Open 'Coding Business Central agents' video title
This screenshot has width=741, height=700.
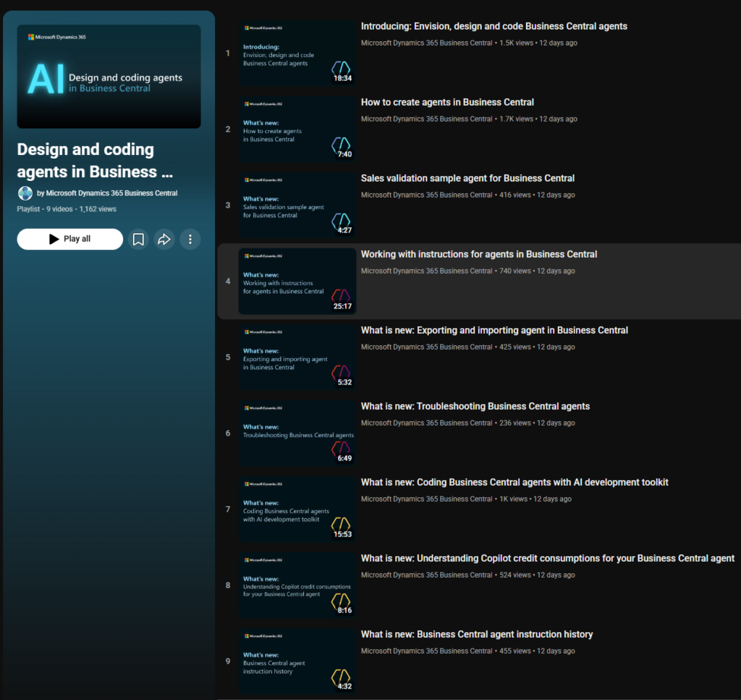tap(515, 482)
